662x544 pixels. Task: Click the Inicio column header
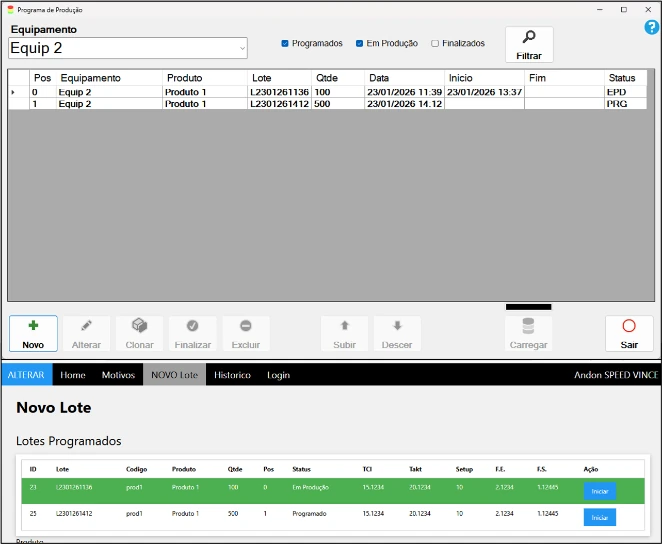[484, 78]
